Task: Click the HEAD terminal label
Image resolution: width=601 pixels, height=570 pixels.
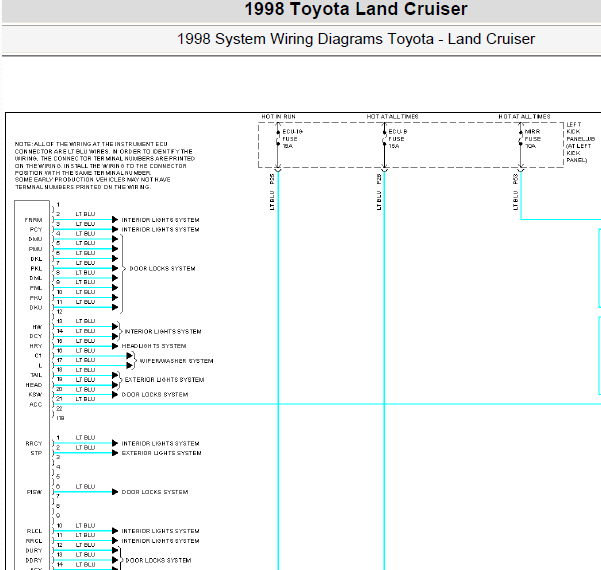Action: (34, 385)
